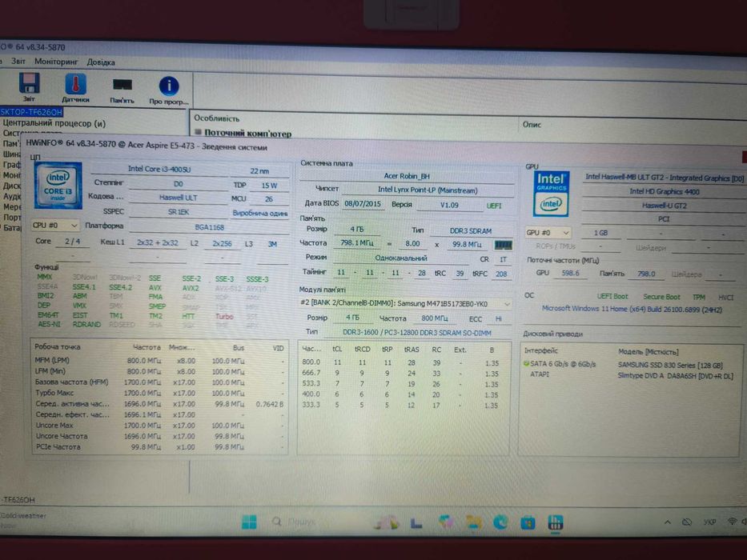Screen dimensions: 747x560
Task: Click Intel Lynx Point-LP (Mainstream) chipset value
Action: pyautogui.click(x=428, y=190)
